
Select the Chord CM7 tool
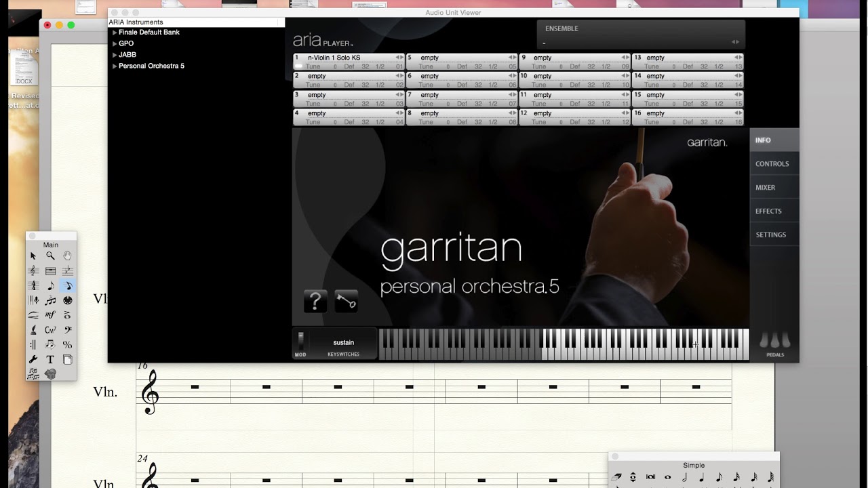[x=50, y=330]
